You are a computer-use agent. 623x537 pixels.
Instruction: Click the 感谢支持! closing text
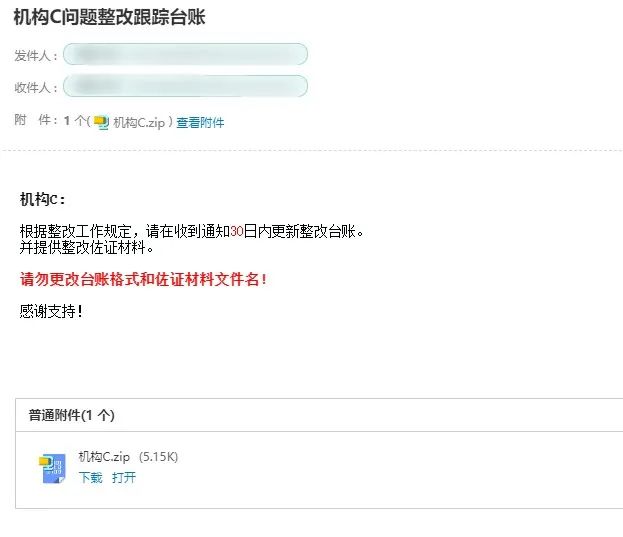51,311
